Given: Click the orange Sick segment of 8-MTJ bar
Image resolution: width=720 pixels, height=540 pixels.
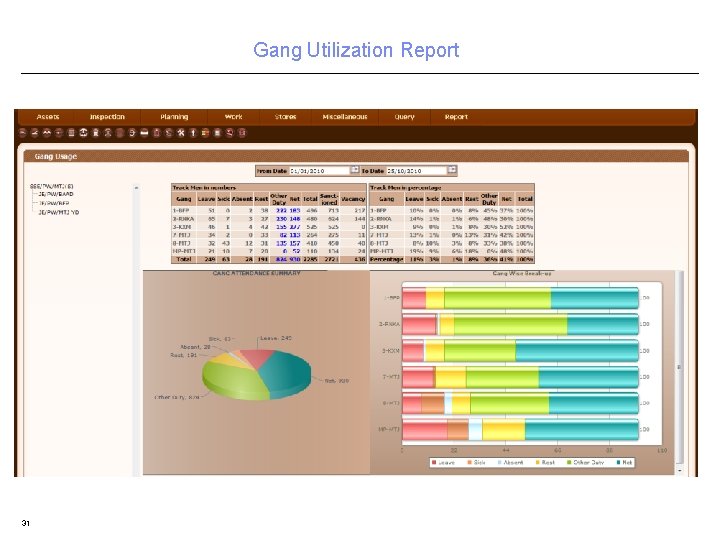Looking at the screenshot, I should pos(433,403).
